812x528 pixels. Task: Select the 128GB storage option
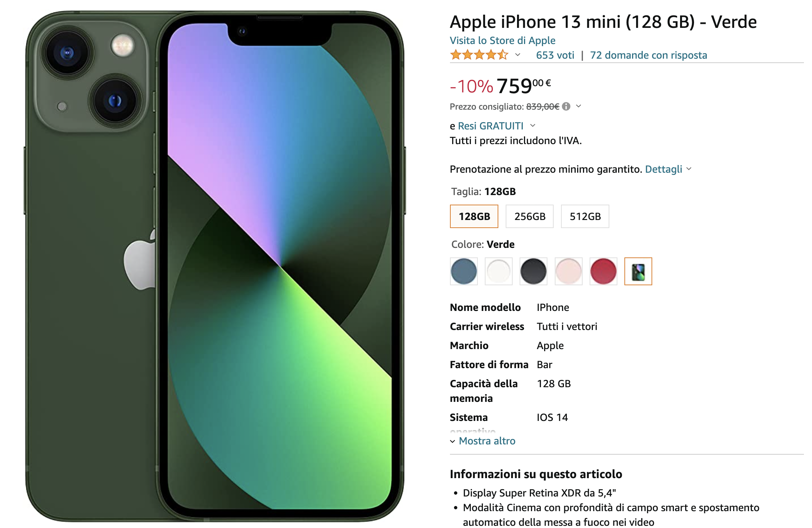(474, 216)
